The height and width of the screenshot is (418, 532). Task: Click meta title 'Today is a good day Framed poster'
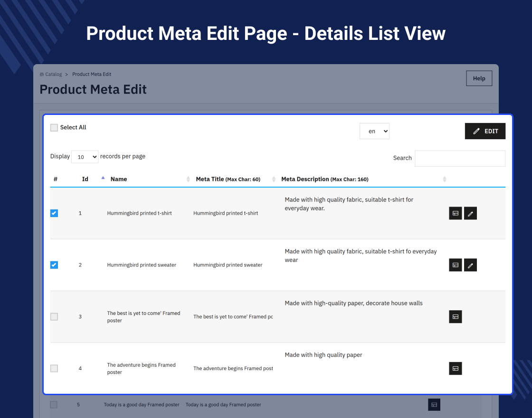pyautogui.click(x=223, y=404)
